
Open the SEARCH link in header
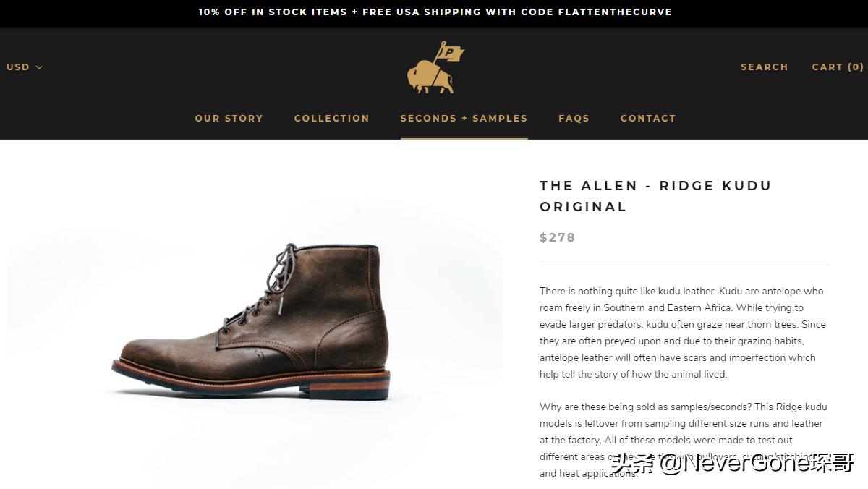tap(764, 67)
